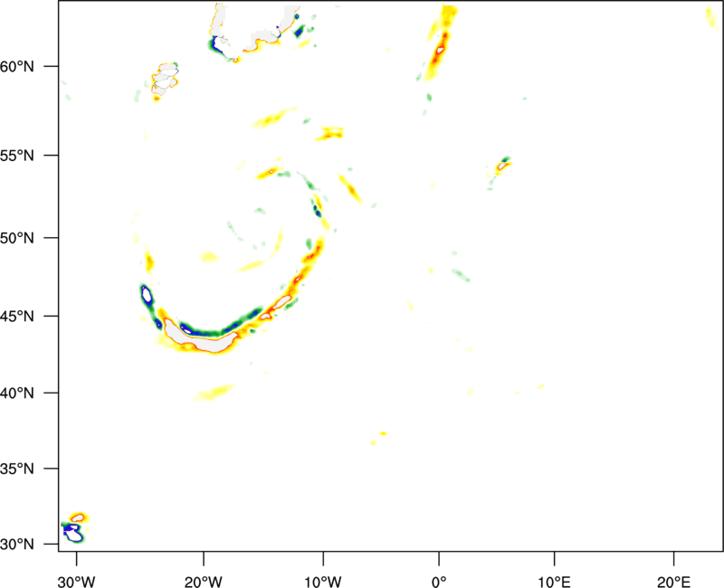Click the 30°W longitude label
Viewport: 724px width, 588px height.
point(76,582)
